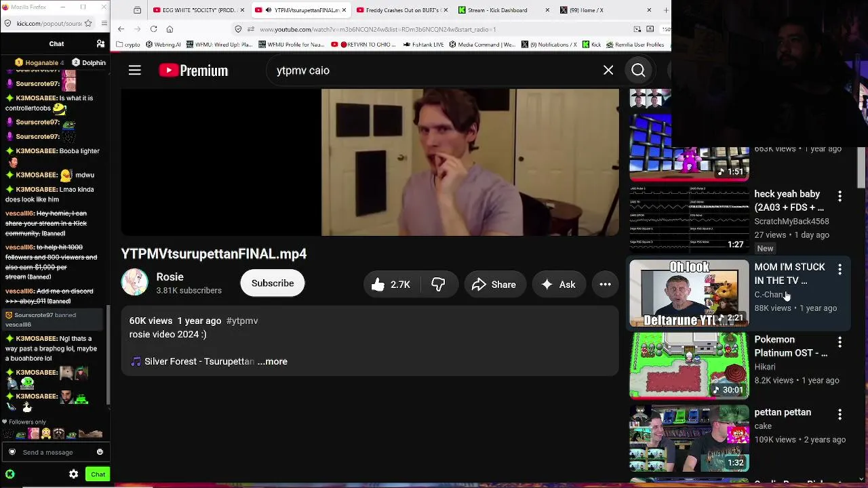Clear the YouTube search query

(x=608, y=70)
